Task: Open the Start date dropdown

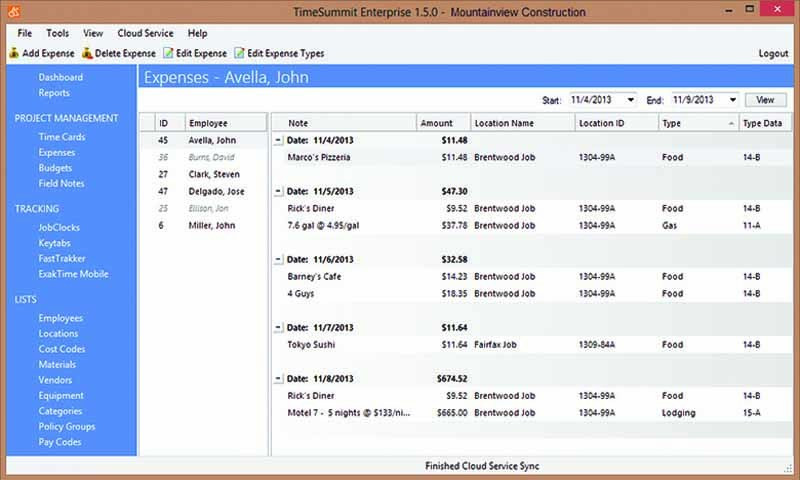Action: (x=629, y=100)
